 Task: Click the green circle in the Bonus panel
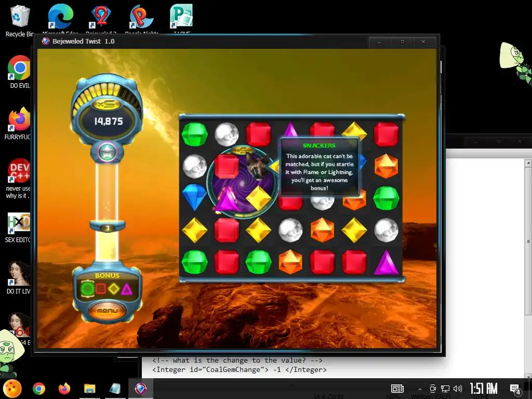click(87, 289)
